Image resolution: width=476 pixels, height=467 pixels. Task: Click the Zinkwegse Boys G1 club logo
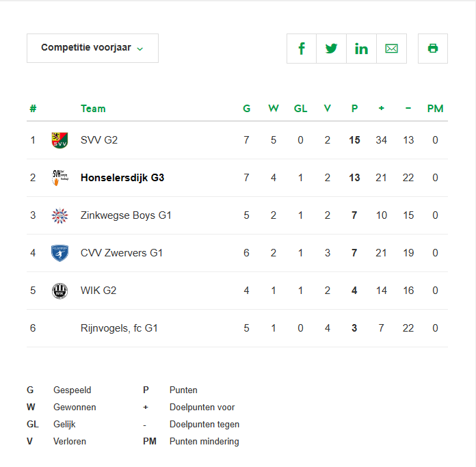point(59,215)
